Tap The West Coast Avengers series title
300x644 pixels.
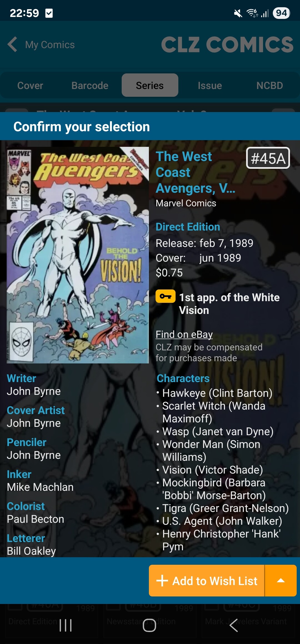tap(196, 172)
